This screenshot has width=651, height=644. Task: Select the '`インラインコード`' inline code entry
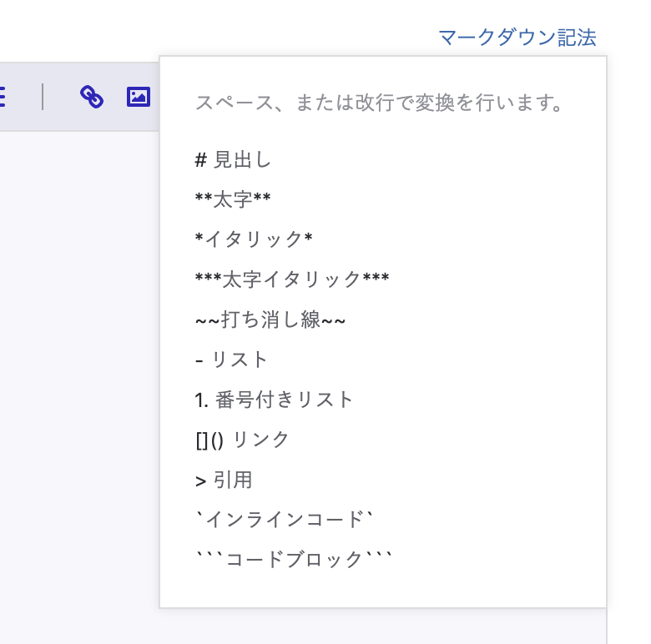(283, 520)
